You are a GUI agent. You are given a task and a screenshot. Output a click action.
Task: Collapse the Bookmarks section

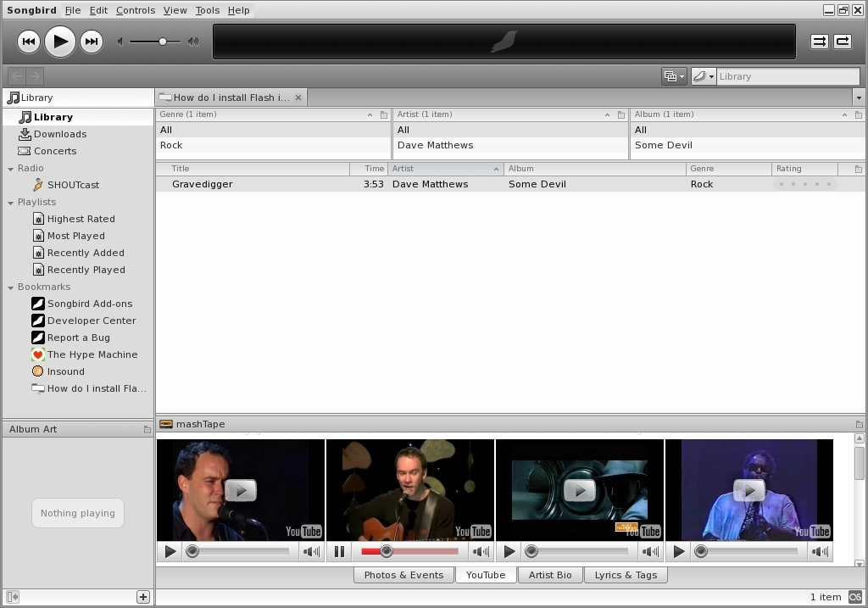(x=10, y=287)
